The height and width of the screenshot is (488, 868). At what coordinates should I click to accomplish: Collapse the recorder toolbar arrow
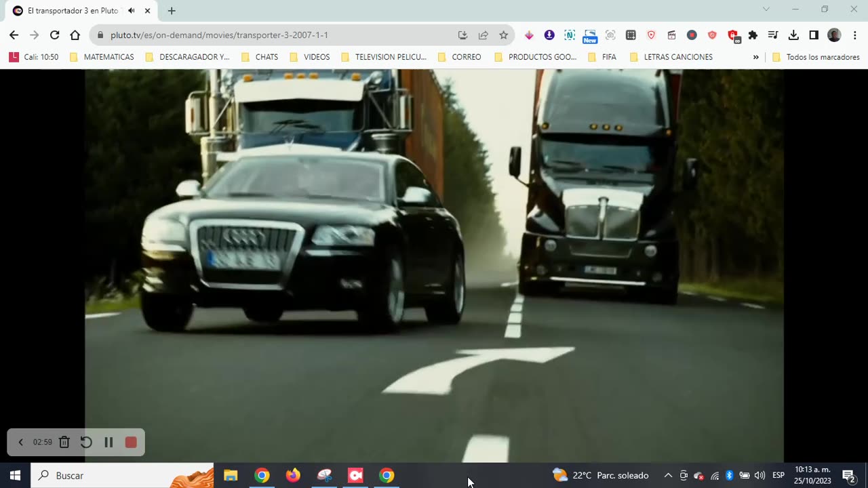tap(20, 442)
